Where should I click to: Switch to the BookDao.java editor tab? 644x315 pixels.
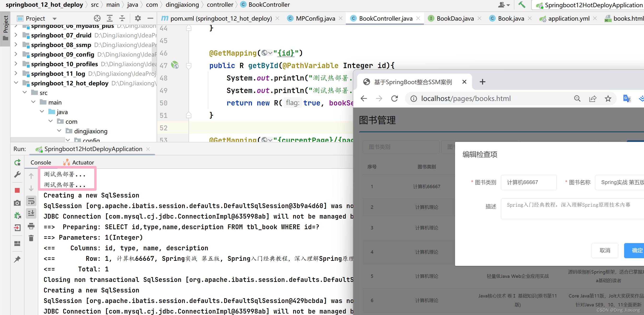pos(455,18)
